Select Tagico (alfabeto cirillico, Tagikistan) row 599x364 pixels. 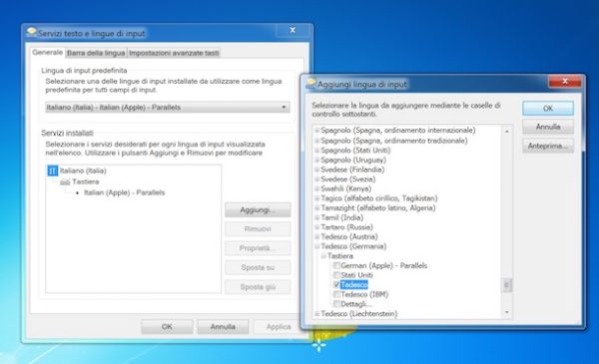(379, 198)
